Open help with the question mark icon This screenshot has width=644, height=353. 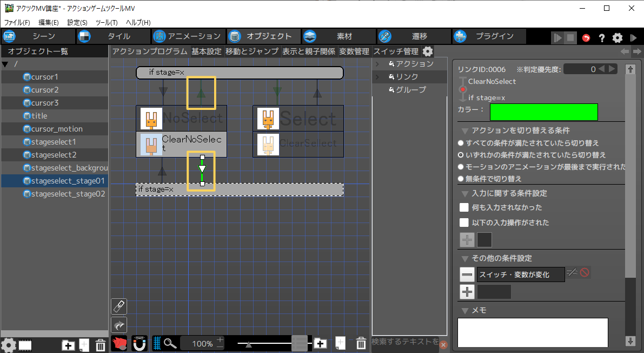pyautogui.click(x=601, y=37)
